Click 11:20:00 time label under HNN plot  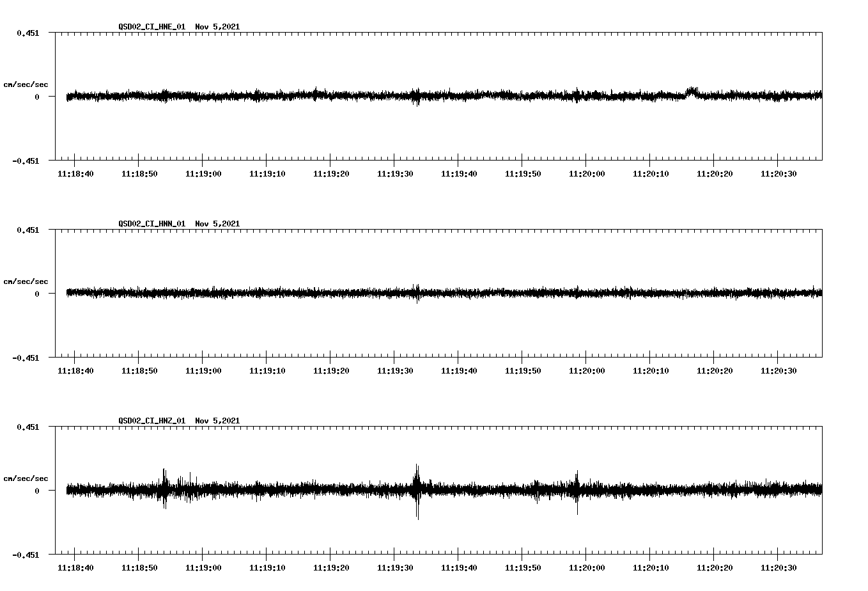click(587, 371)
